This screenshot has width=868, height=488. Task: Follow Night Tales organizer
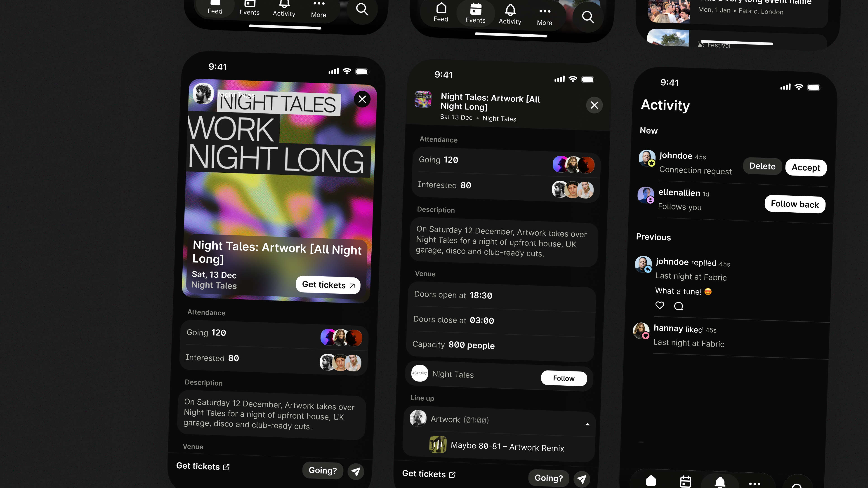[x=564, y=378]
